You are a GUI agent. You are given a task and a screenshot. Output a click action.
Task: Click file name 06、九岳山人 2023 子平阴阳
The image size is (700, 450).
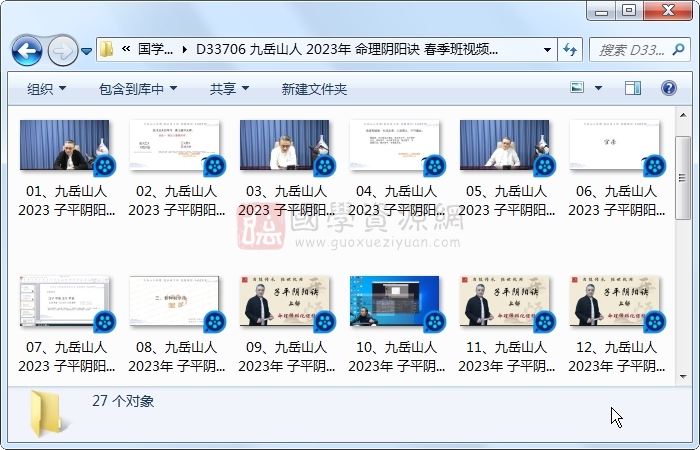point(617,200)
